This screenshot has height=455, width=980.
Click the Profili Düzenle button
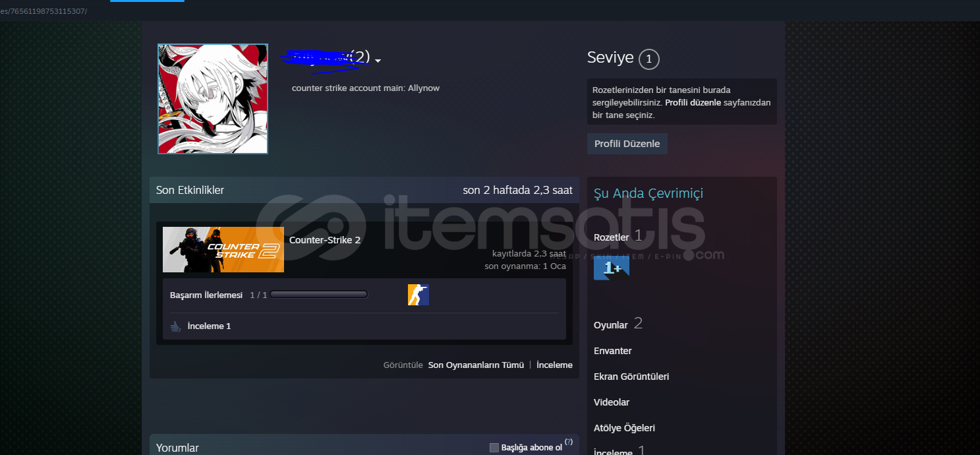(x=627, y=144)
